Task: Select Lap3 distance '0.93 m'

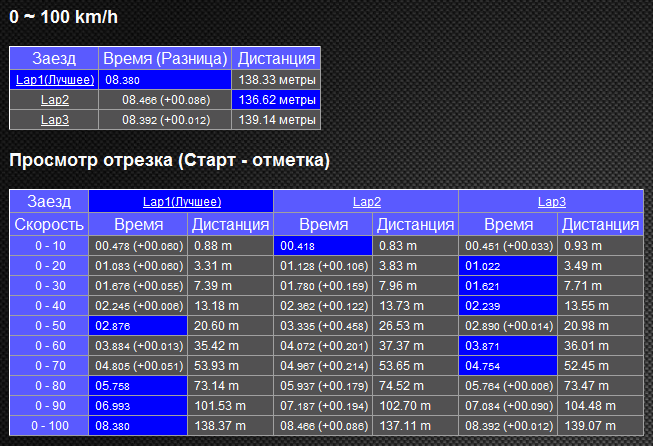Action: 601,246
